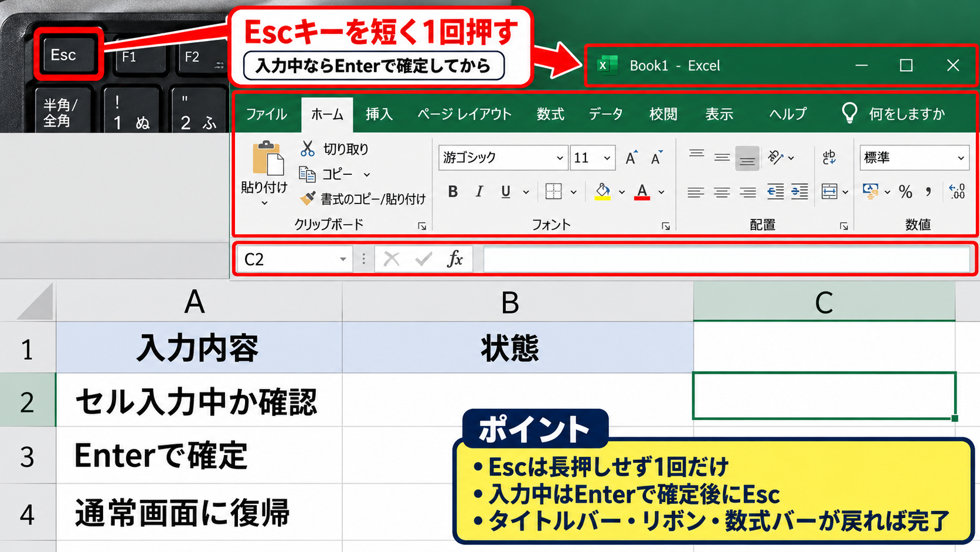Viewport: 980px width, 552px height.
Task: Switch to the 挿入 tab
Action: 379,114
